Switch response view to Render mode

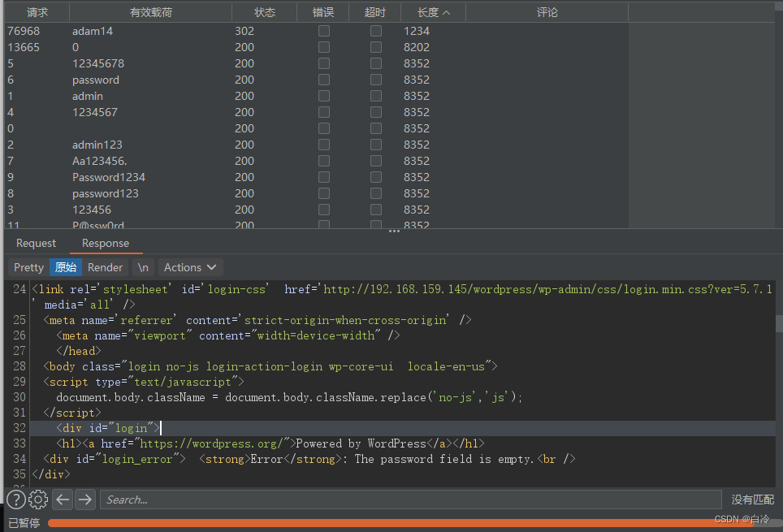tap(105, 267)
